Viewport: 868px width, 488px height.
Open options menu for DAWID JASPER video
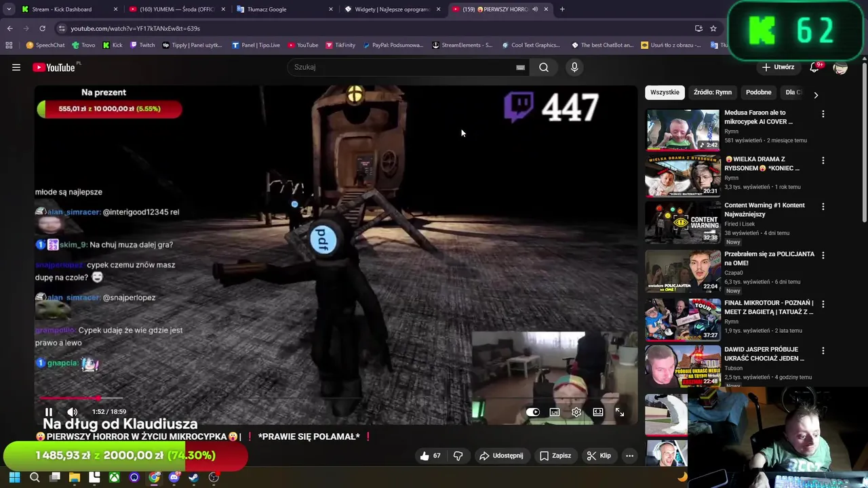click(x=823, y=351)
